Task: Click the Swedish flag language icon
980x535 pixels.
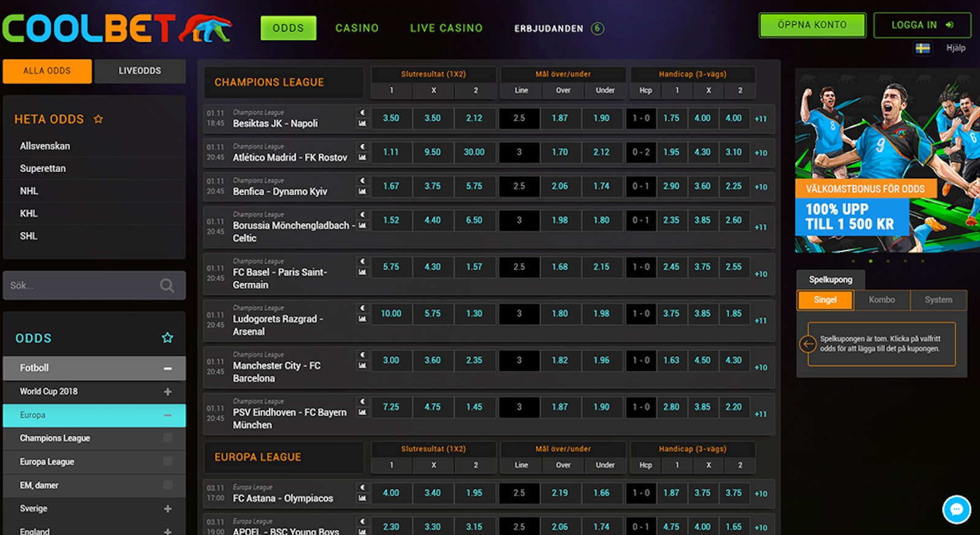Action: [x=922, y=48]
